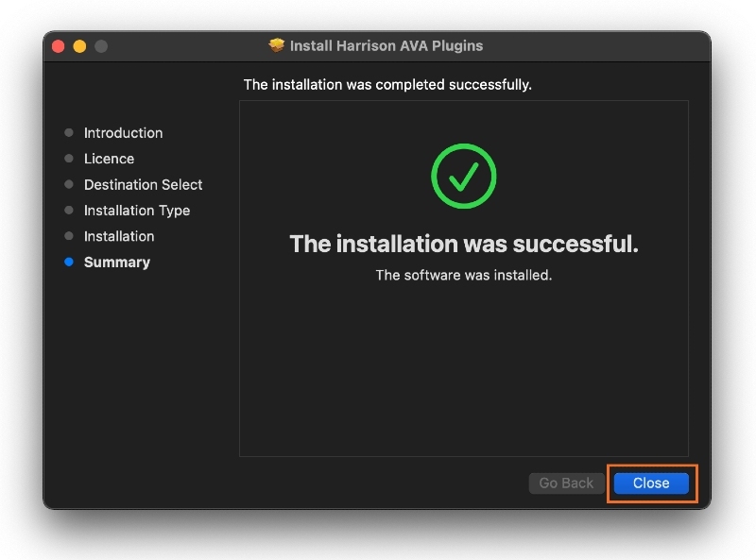Select the Installation Type step label
Screen dimensions: 756x560
tap(136, 211)
